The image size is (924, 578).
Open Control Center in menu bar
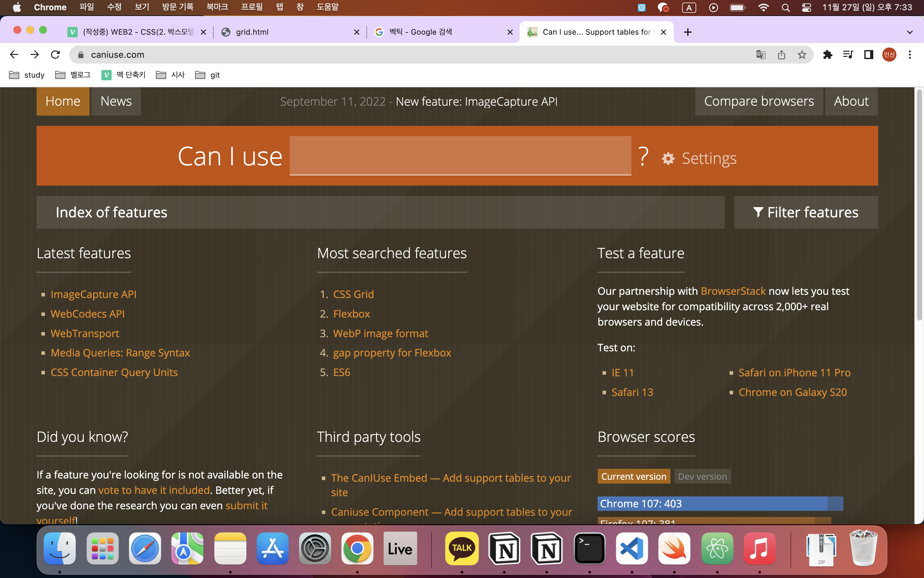[806, 8]
